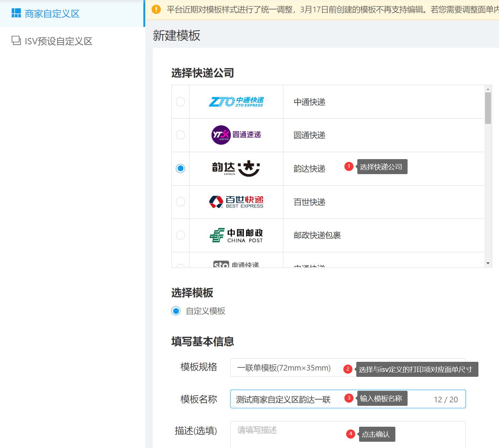
Task: Select 圆通快递 radio button
Action: click(180, 135)
